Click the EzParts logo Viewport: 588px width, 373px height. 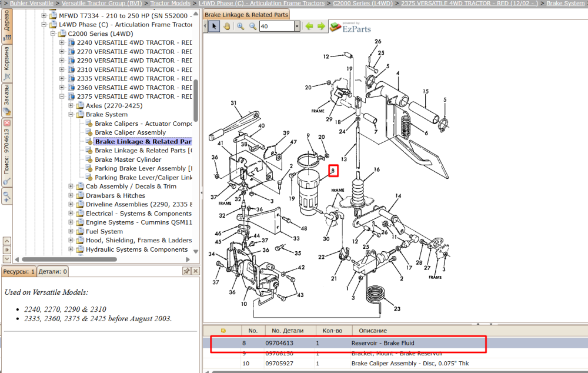point(350,27)
